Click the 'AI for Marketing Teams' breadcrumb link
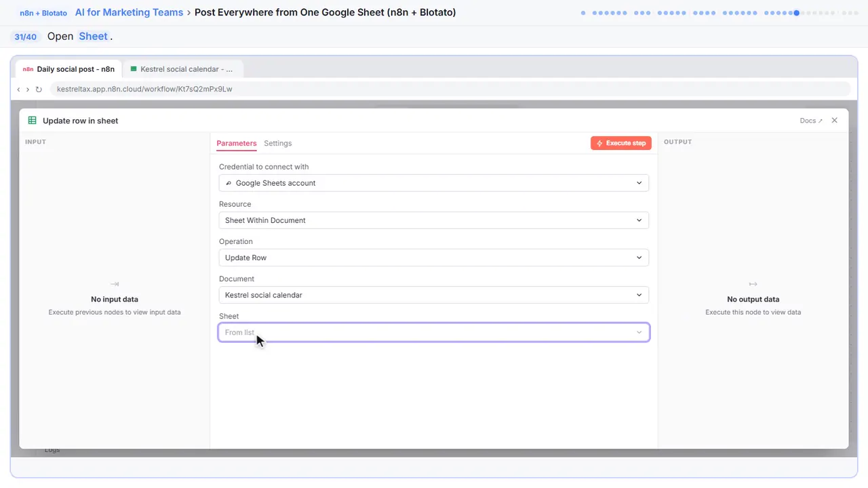This screenshot has height=488, width=868. point(129,12)
